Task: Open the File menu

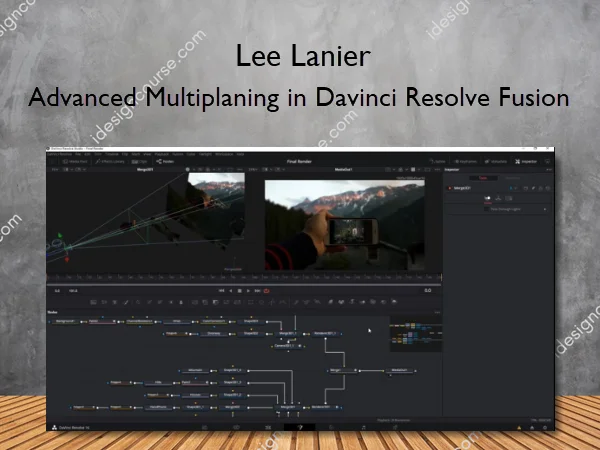Action: pos(78,154)
